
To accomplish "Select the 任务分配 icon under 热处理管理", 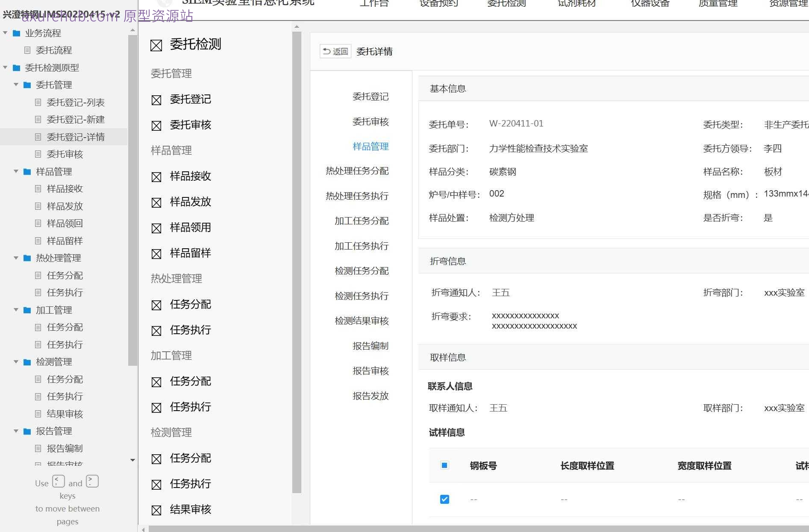I will pyautogui.click(x=156, y=305).
